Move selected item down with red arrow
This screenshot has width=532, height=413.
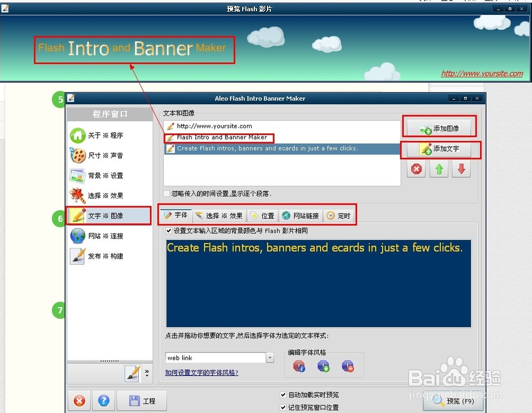pos(461,169)
